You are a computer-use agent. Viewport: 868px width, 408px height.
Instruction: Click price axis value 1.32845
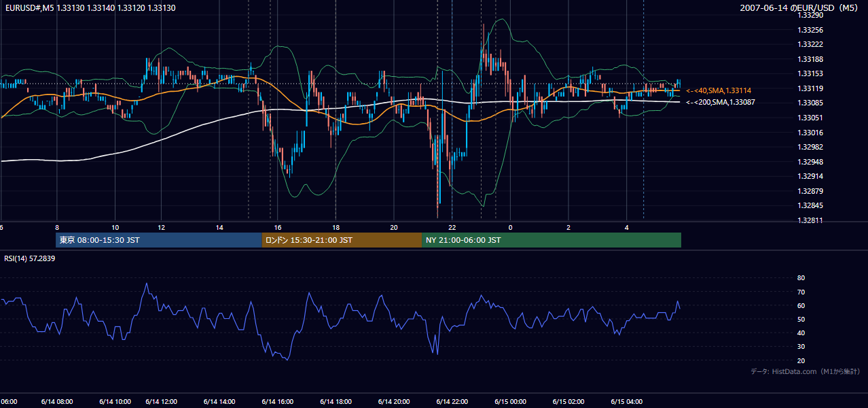[810, 205]
